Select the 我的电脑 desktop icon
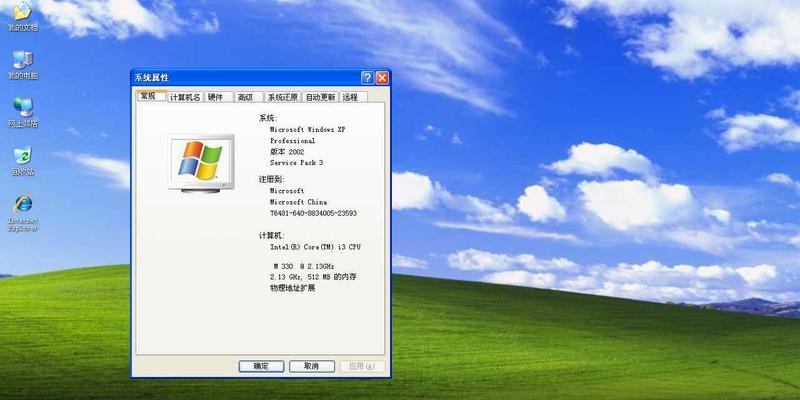This screenshot has height=400, width=800. click(x=23, y=65)
